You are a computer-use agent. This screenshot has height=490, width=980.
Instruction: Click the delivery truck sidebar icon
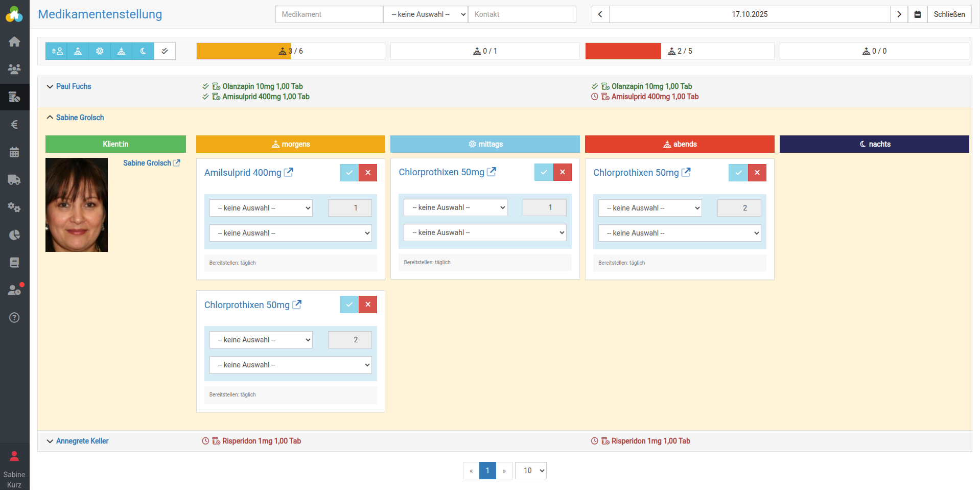tap(14, 180)
